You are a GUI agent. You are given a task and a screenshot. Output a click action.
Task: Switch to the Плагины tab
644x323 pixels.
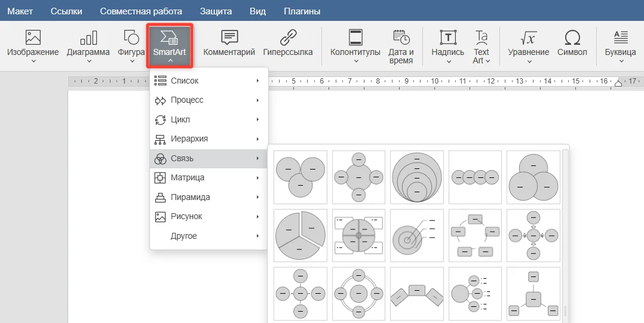point(302,11)
